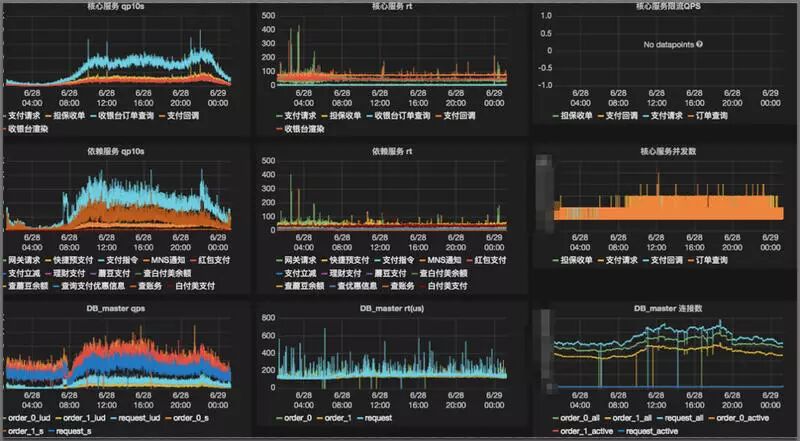
Task: Click request_active in DB_master 连接数 legend
Action: coord(652,431)
